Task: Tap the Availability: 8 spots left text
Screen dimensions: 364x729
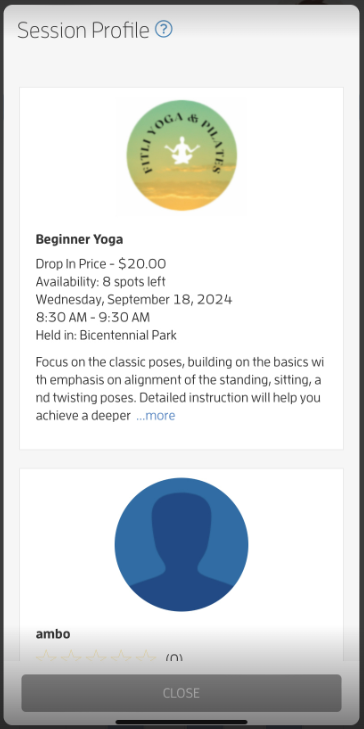Action: (100, 282)
